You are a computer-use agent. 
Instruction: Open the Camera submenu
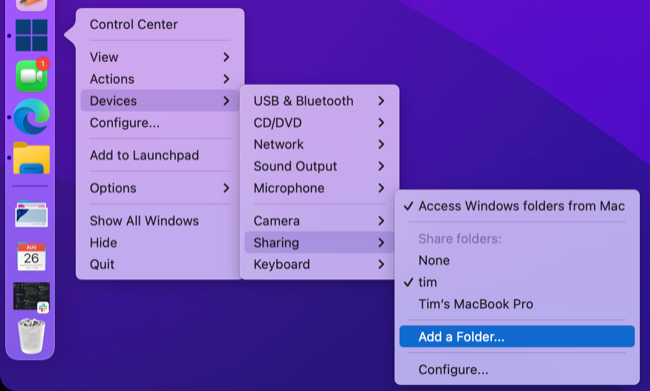(x=319, y=221)
